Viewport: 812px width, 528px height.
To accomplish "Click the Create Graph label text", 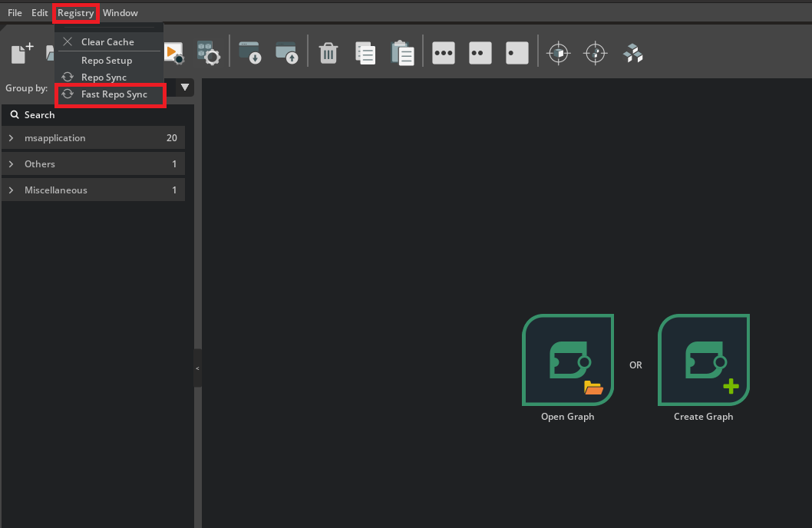I will coord(703,417).
